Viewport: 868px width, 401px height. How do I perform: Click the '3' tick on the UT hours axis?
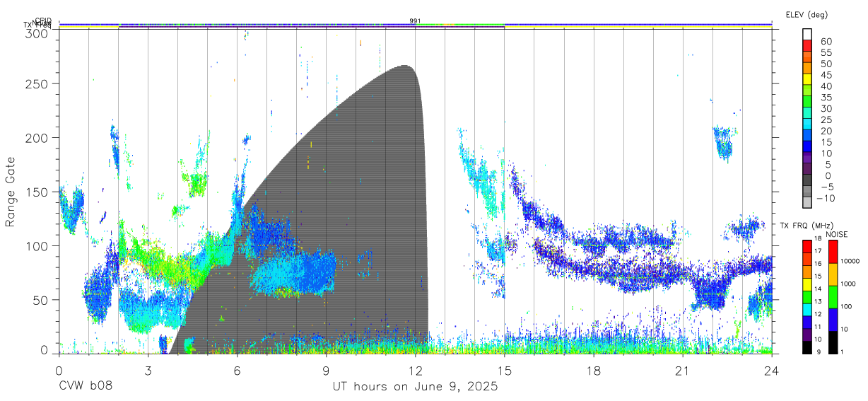(x=148, y=370)
